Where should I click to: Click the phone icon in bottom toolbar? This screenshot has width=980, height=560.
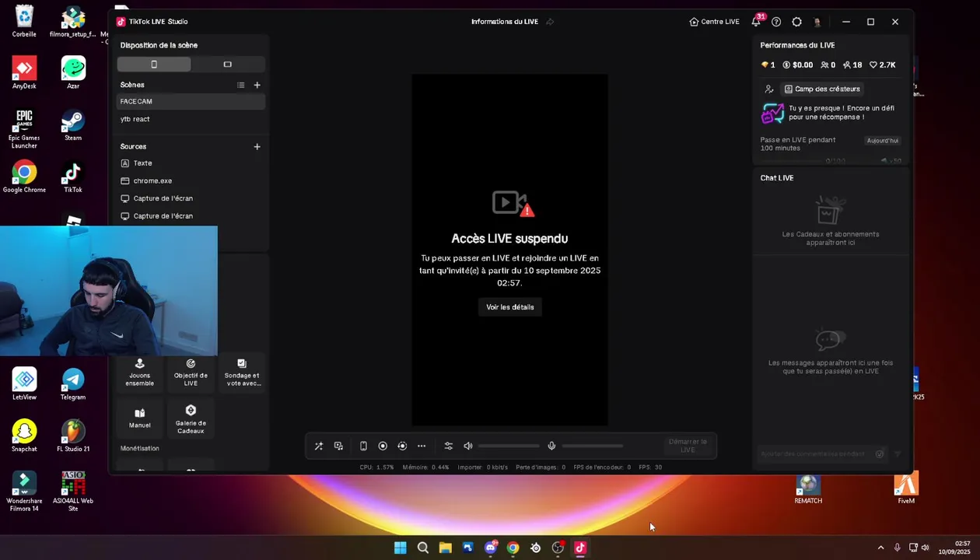(363, 446)
